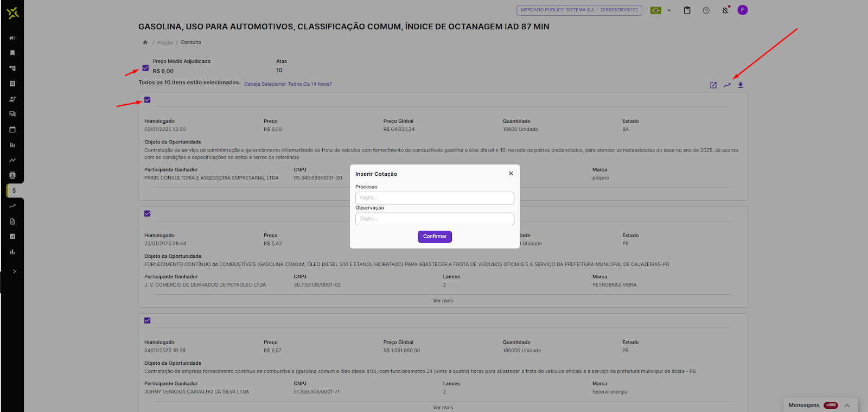Open the purple F user avatar
The image size is (868, 412).
pos(743,10)
